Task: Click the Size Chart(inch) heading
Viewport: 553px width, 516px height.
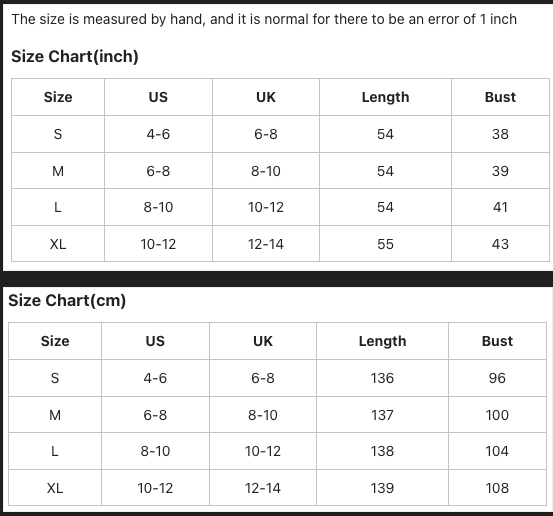Action: click(x=74, y=56)
